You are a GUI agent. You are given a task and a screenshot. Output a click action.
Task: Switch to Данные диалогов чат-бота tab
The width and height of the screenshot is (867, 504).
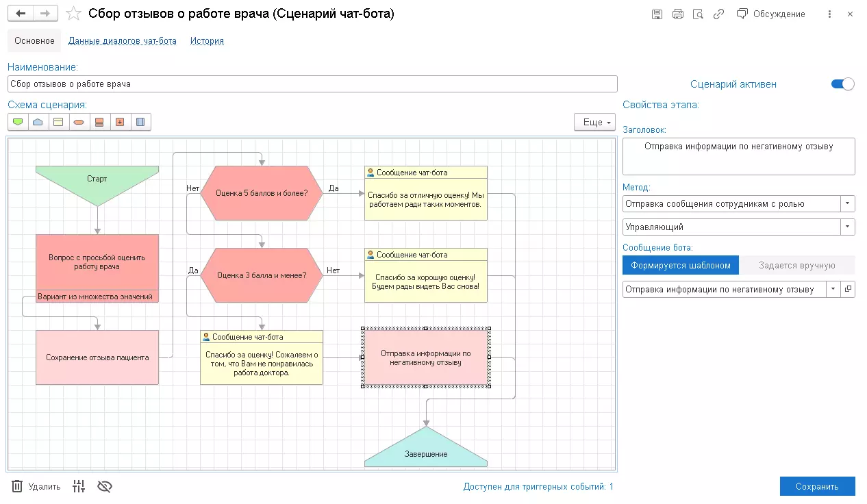(123, 41)
